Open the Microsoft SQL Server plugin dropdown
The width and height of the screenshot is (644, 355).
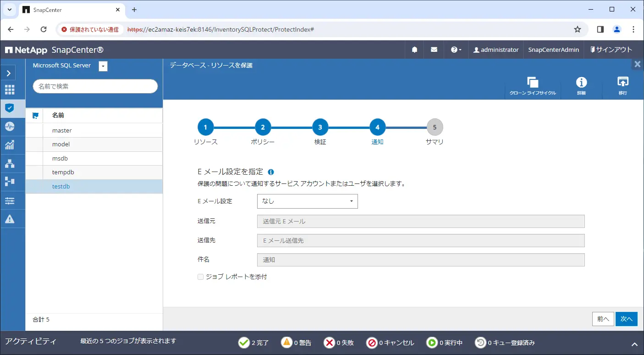103,67
